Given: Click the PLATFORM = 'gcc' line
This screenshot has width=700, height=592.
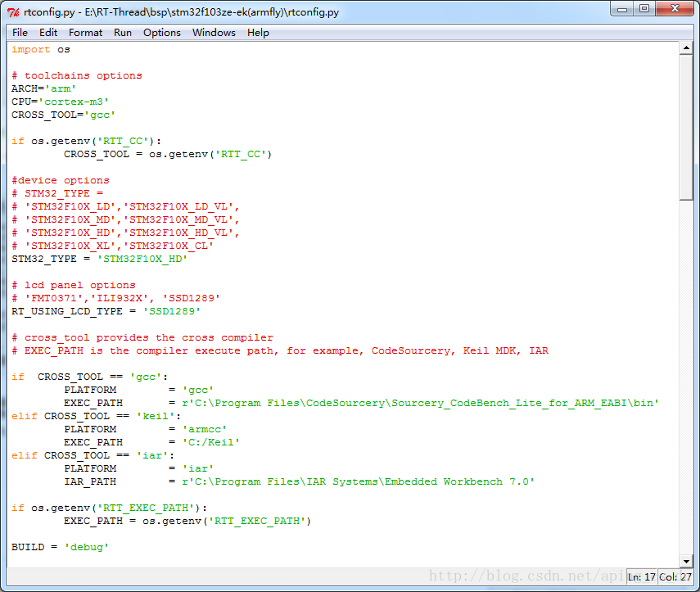Looking at the screenshot, I should pos(139,390).
